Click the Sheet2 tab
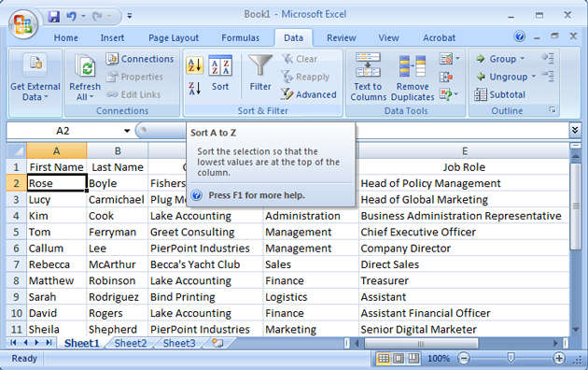Screen dimensions: 588x370 [x=131, y=343]
